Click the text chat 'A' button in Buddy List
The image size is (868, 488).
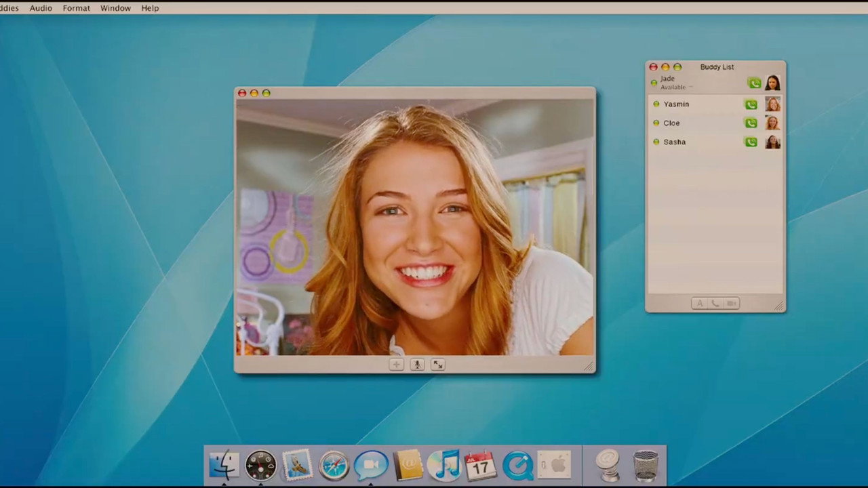click(x=700, y=304)
